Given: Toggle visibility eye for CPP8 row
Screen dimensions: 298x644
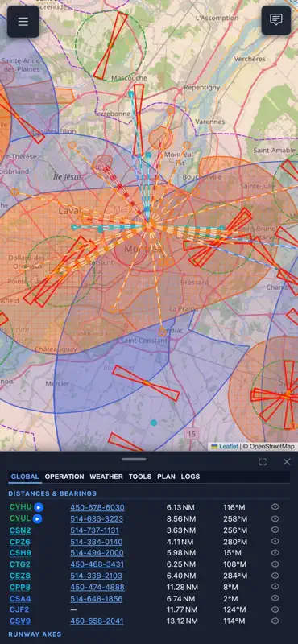Looking at the screenshot, I should (275, 587).
